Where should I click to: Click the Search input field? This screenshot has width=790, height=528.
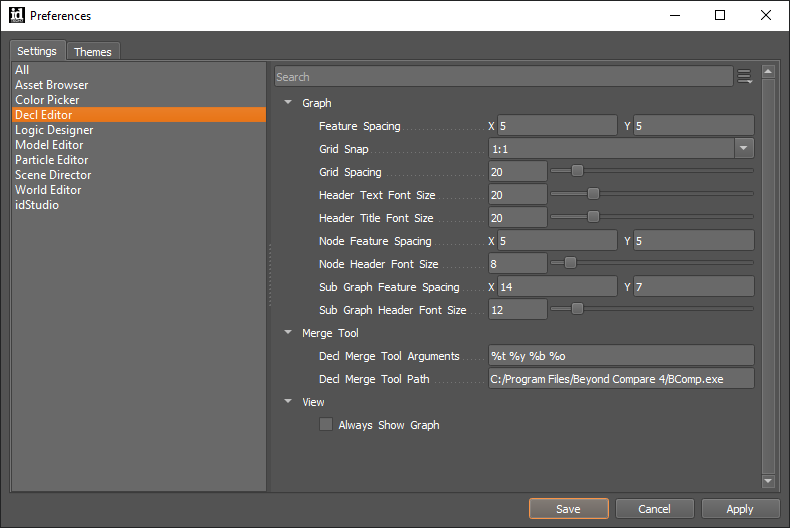504,77
